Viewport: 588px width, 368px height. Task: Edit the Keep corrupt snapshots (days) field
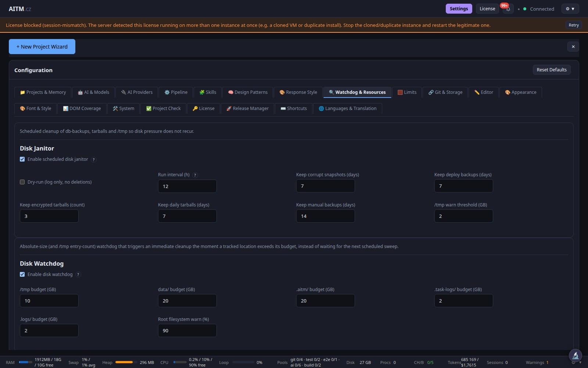point(326,186)
